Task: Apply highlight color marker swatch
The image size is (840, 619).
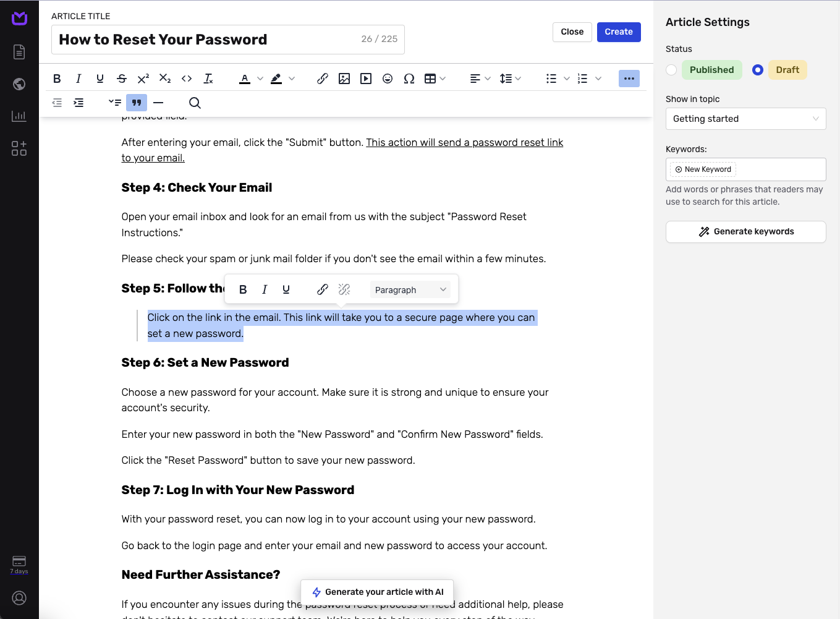Action: (x=276, y=79)
